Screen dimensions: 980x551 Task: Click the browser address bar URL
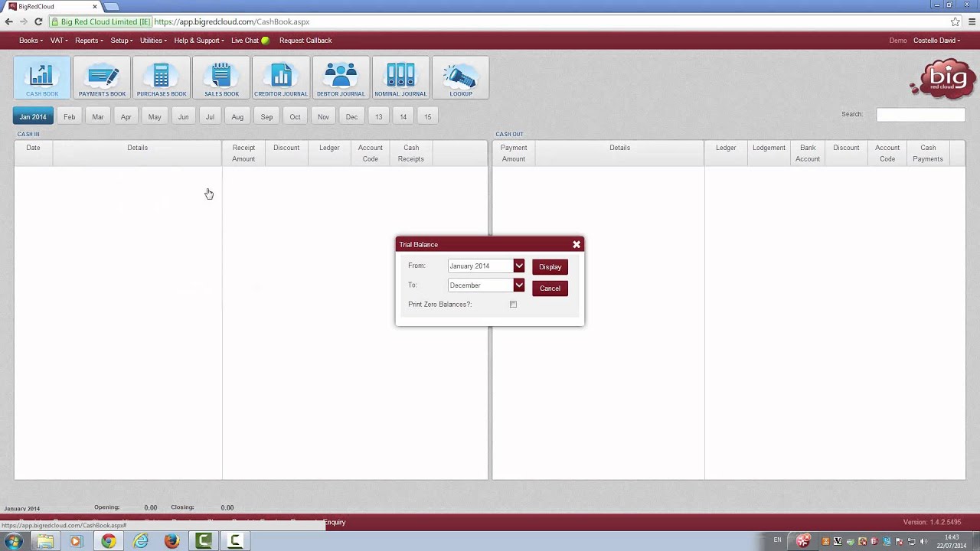(x=232, y=22)
